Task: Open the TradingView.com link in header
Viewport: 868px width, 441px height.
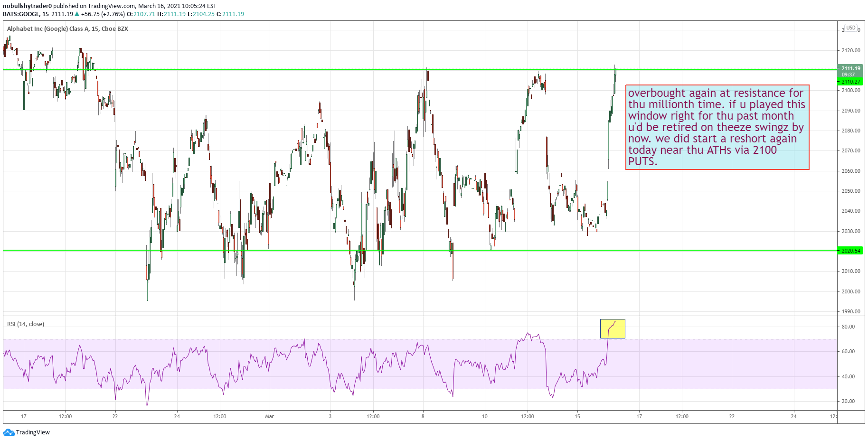Action: tap(111, 6)
